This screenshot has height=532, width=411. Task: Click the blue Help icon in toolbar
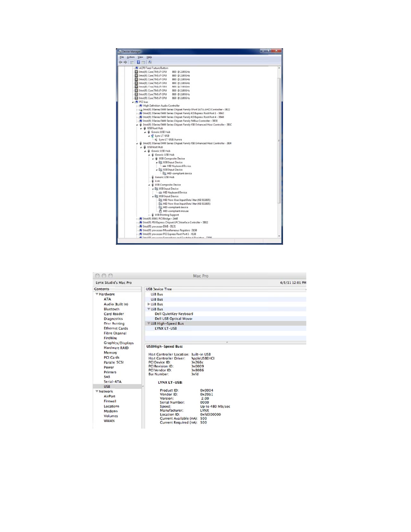coord(138,62)
